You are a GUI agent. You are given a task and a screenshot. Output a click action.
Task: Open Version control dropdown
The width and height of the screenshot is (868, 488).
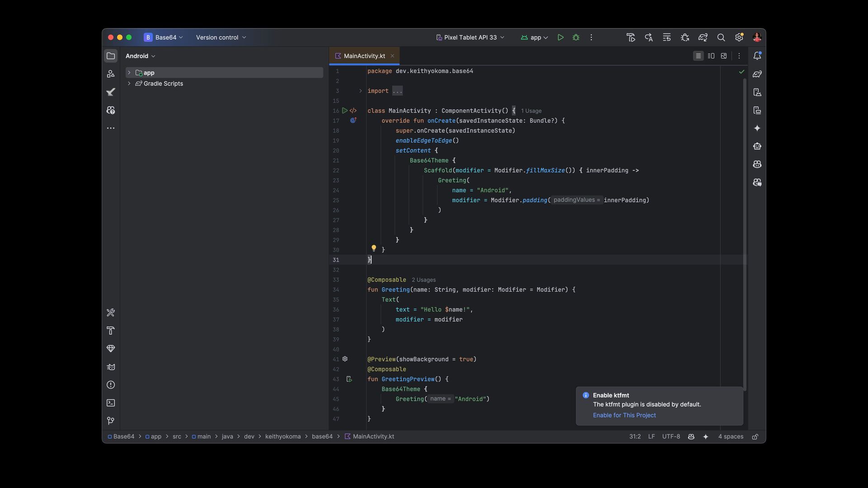[221, 38]
